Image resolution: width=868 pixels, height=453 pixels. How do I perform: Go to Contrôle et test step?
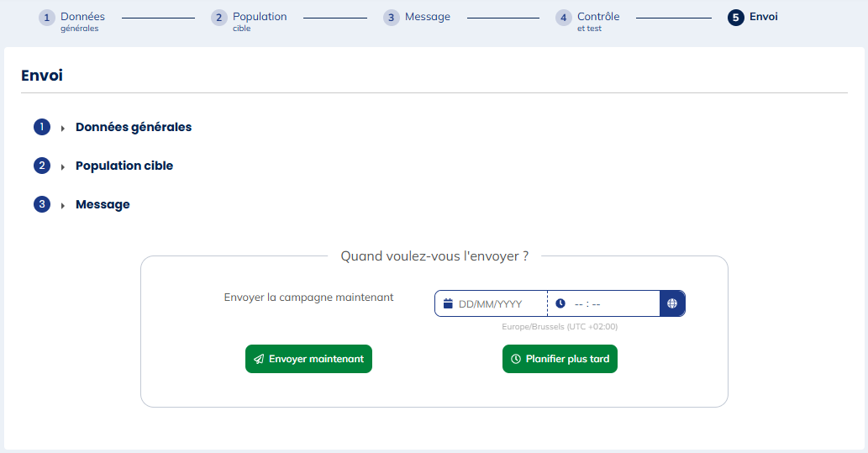click(598, 17)
